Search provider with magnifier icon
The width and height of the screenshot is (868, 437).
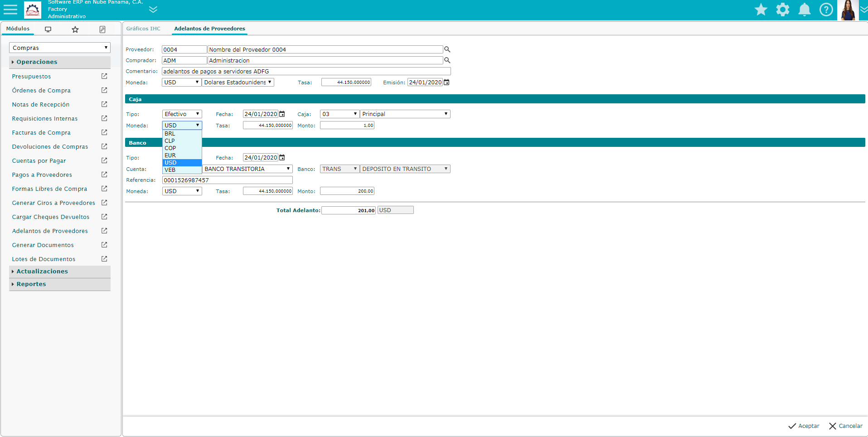click(x=447, y=49)
